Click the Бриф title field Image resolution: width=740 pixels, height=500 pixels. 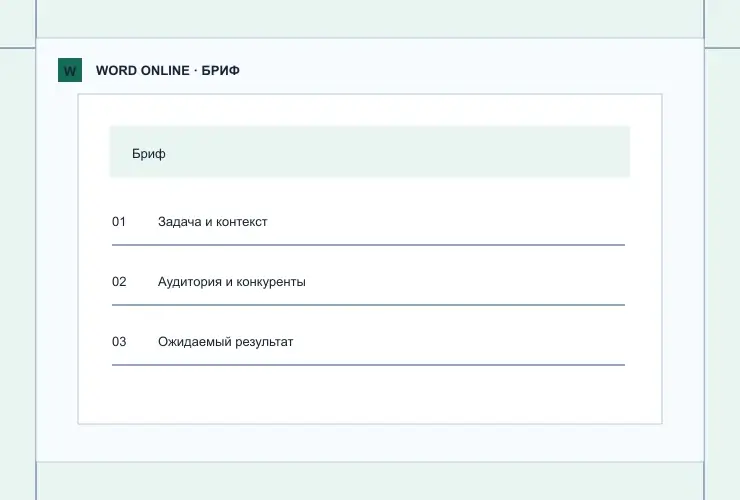pyautogui.click(x=370, y=152)
